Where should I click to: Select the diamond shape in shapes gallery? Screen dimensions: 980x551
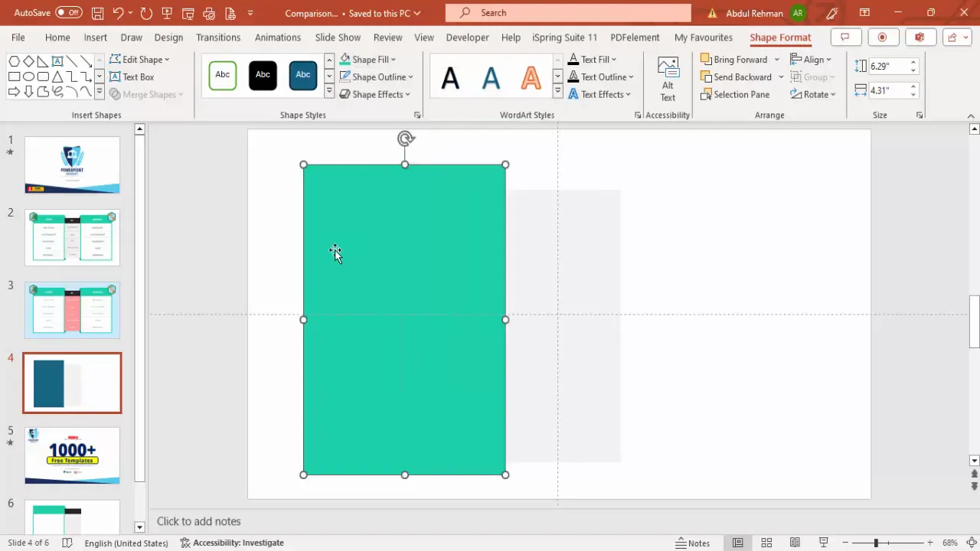[x=28, y=61]
